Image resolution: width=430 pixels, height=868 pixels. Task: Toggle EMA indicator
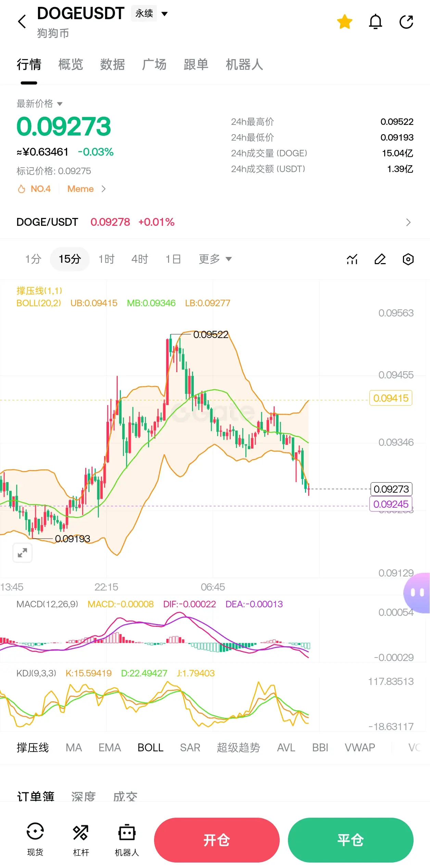point(110,748)
